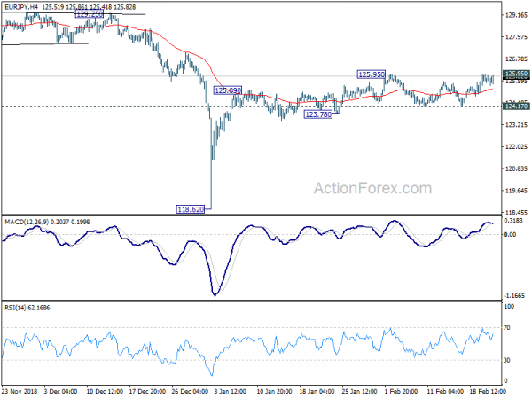Click the 118.455 price axis value
532x399 pixels.
click(x=516, y=213)
